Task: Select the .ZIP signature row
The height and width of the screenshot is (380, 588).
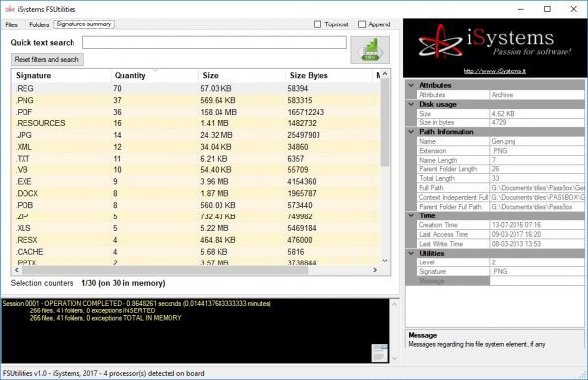Action: pyautogui.click(x=197, y=216)
